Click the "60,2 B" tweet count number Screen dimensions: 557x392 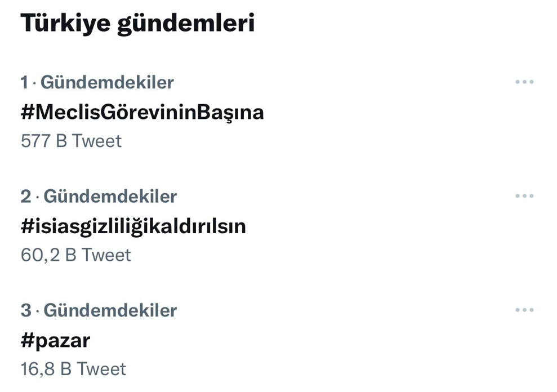pyautogui.click(x=48, y=255)
